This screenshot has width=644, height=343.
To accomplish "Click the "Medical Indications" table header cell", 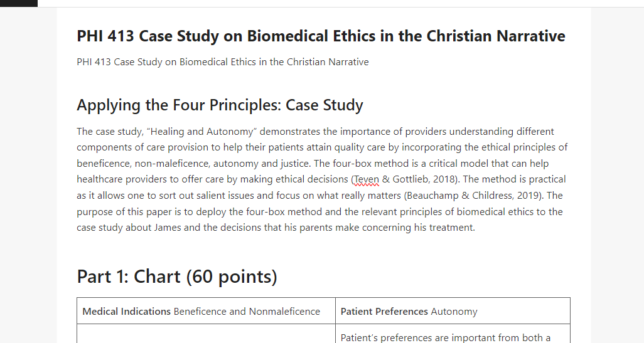I will (206, 312).
